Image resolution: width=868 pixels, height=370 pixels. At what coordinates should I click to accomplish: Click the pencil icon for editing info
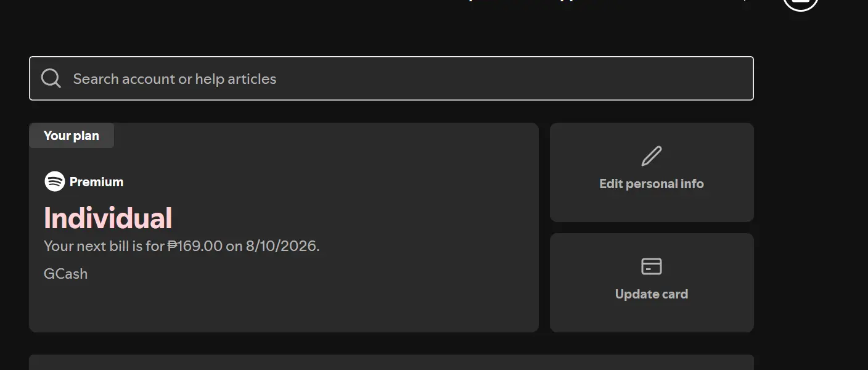(652, 156)
